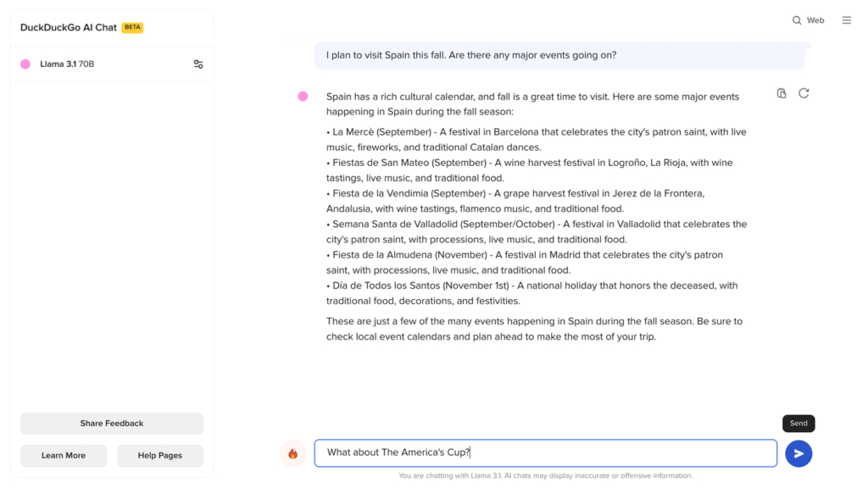This screenshot has width=868, height=488.
Task: Open the search with the magnifying glass icon
Action: [x=798, y=19]
